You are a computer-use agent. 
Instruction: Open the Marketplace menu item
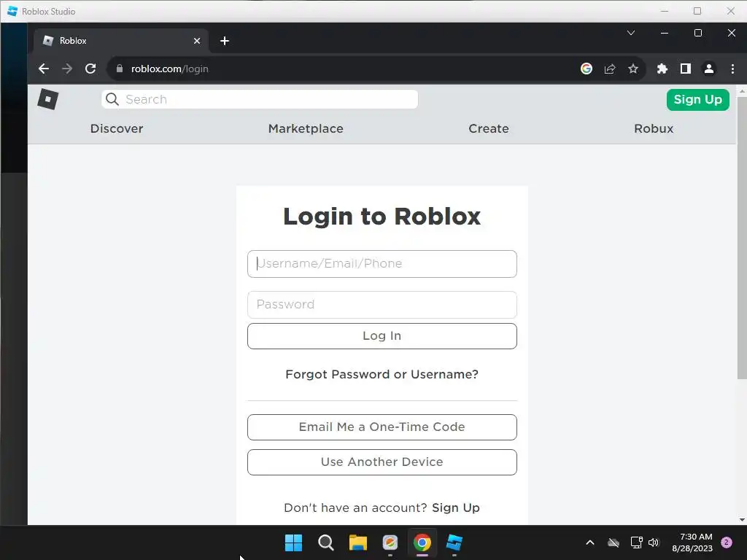[306, 128]
